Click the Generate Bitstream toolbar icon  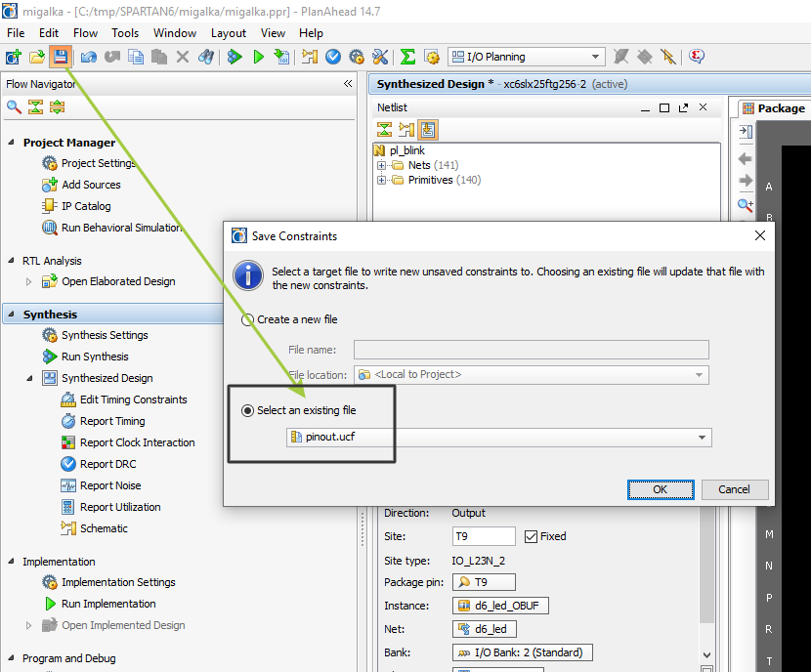pyautogui.click(x=281, y=57)
